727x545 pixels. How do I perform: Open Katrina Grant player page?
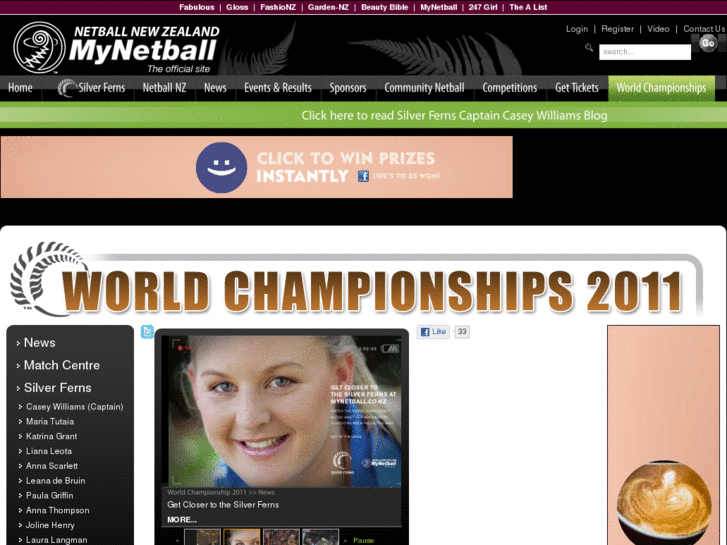click(51, 436)
